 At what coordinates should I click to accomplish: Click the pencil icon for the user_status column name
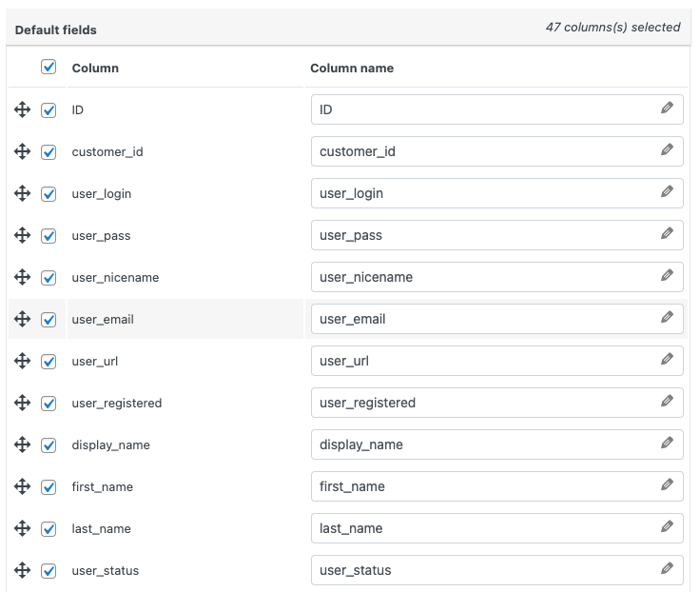click(667, 568)
